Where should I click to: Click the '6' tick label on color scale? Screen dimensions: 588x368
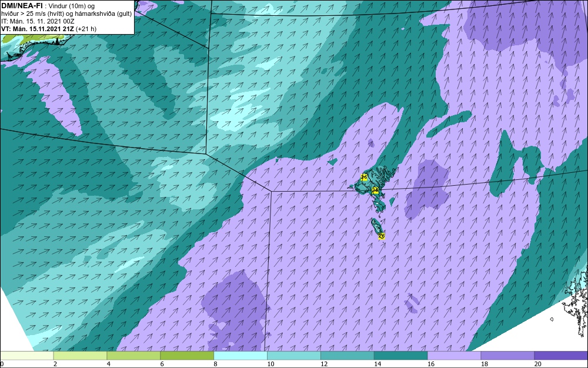(162, 364)
